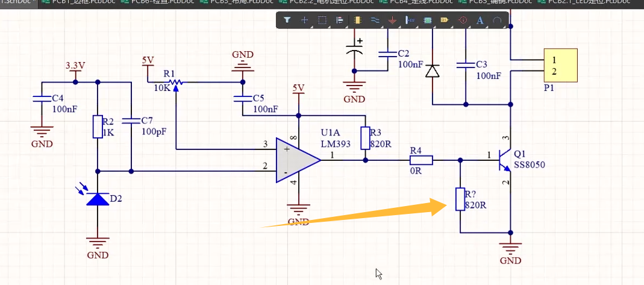
Task: Select the C7 capacitor symbol
Action: tap(131, 121)
